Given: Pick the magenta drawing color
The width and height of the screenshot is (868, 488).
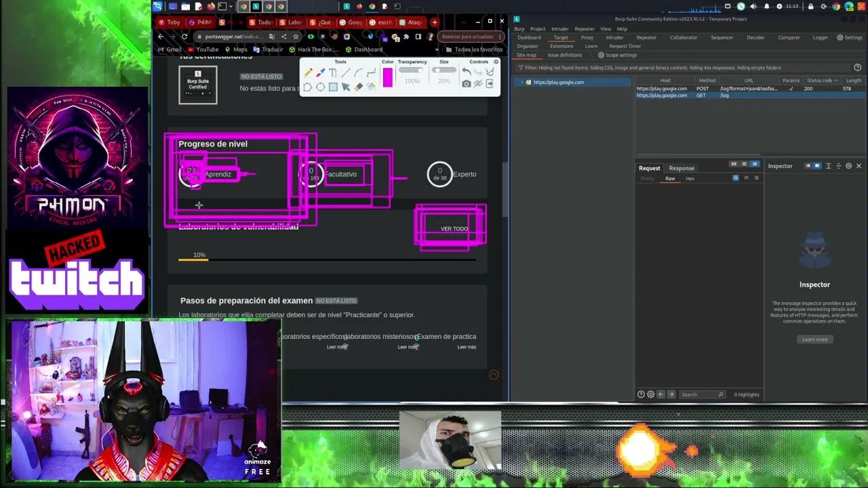Looking at the screenshot, I should point(387,77).
